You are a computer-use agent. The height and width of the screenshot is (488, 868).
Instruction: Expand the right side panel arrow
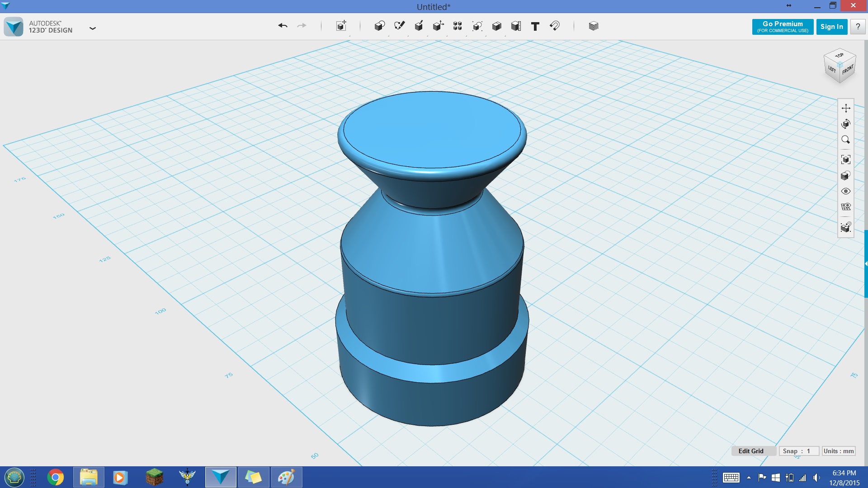[x=866, y=263]
